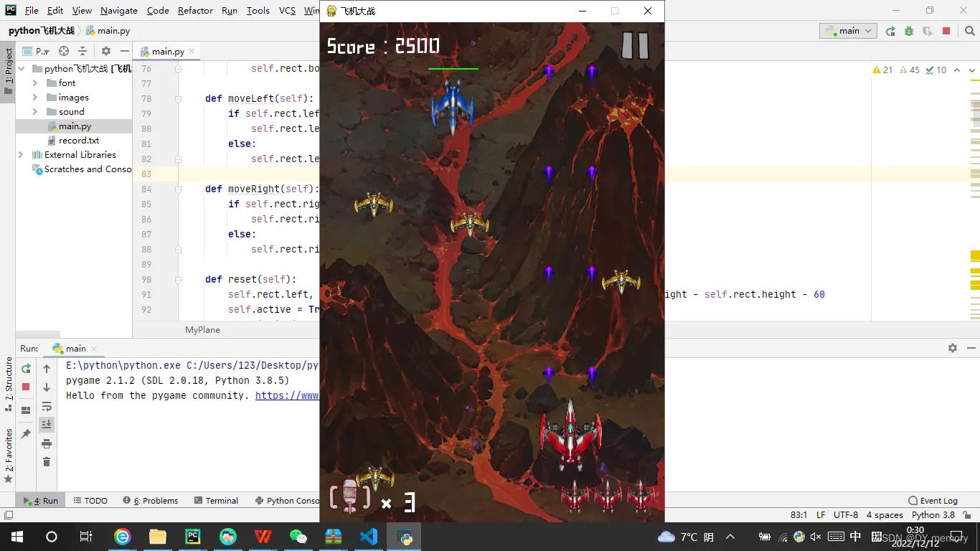Toggle soft-wrap in the Run console
The image size is (980, 551).
(x=47, y=405)
